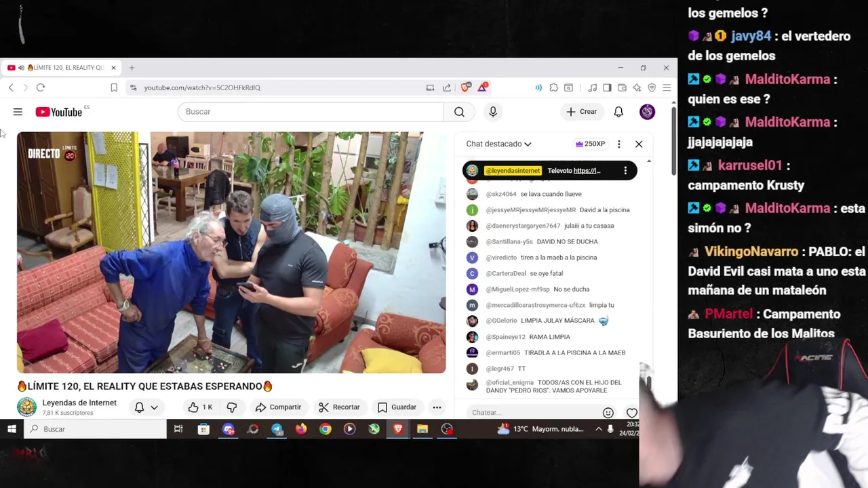Open the Leyendas de Internet channel name link
This screenshot has width=868, height=488.
[x=79, y=403]
